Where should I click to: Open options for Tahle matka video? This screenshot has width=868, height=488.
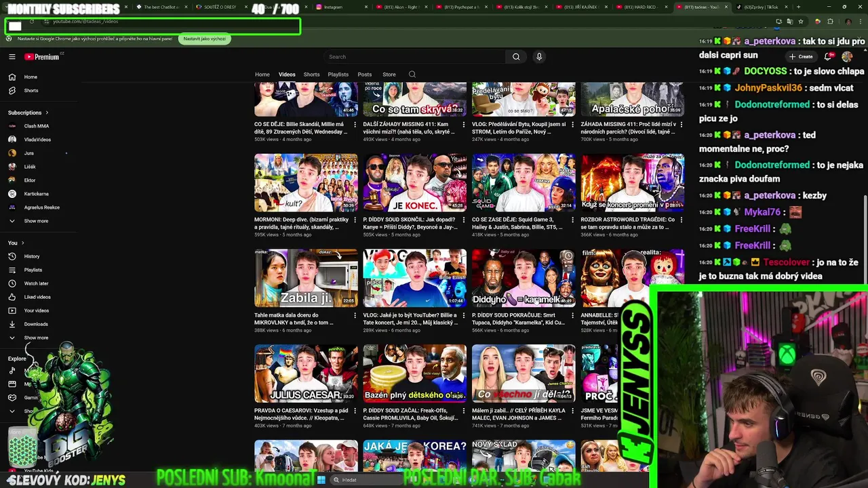click(355, 315)
